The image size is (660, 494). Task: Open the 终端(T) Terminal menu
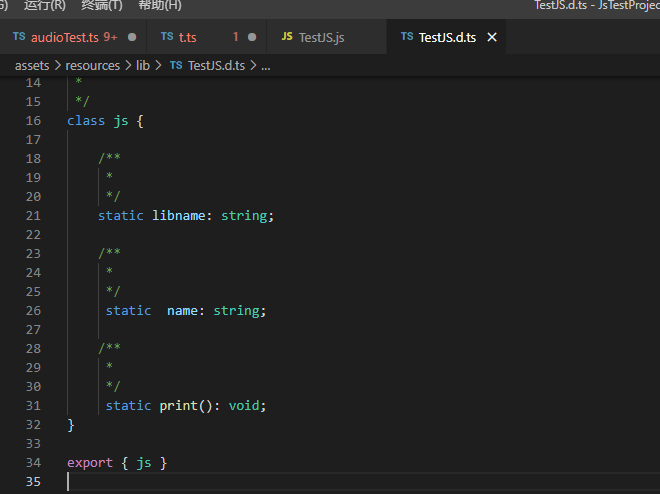[101, 5]
